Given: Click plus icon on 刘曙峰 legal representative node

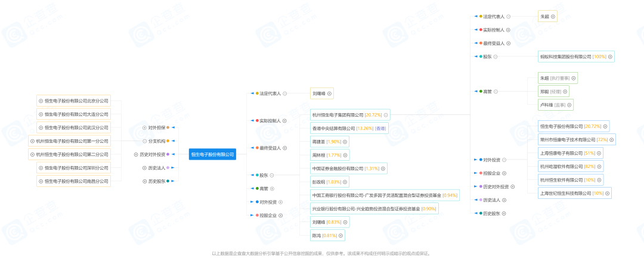Looking at the screenshot, I should 329,94.
